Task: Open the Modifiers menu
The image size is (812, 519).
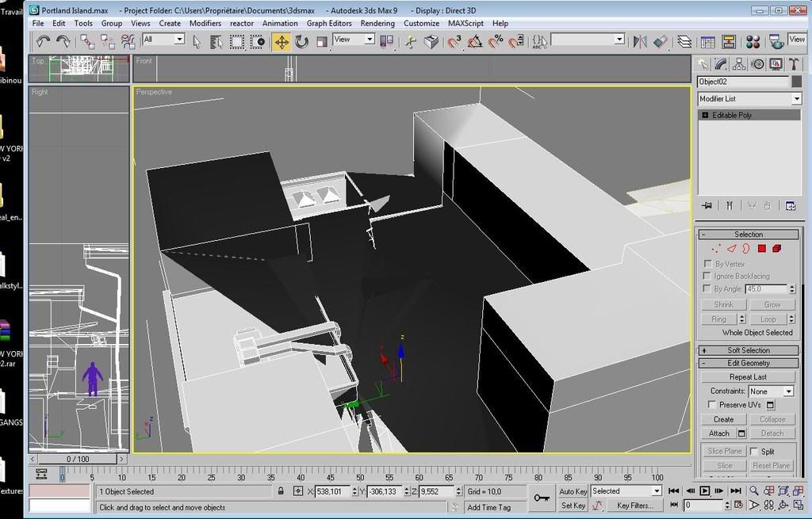Action: click(205, 23)
